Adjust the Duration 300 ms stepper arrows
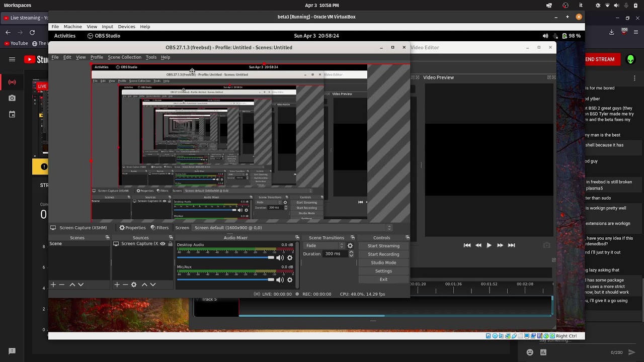Image resolution: width=644 pixels, height=362 pixels. tap(351, 254)
